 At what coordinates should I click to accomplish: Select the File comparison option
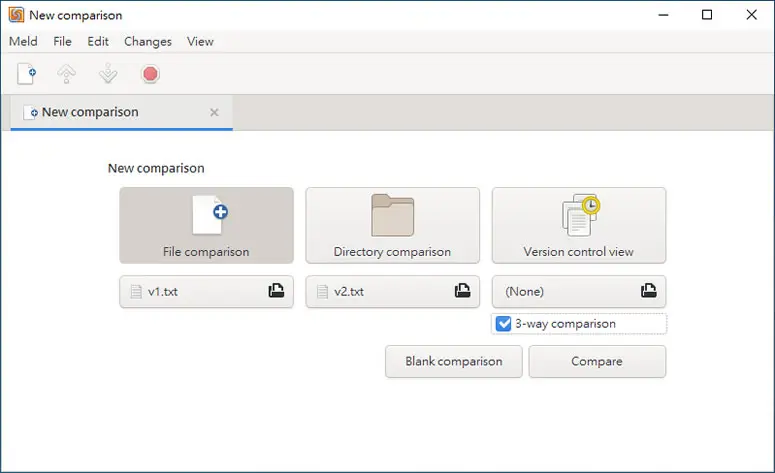tap(207, 225)
